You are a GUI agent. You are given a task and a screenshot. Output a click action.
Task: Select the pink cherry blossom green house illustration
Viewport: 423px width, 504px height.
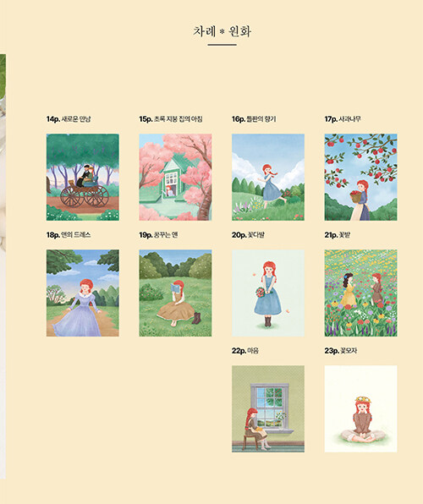tap(175, 177)
